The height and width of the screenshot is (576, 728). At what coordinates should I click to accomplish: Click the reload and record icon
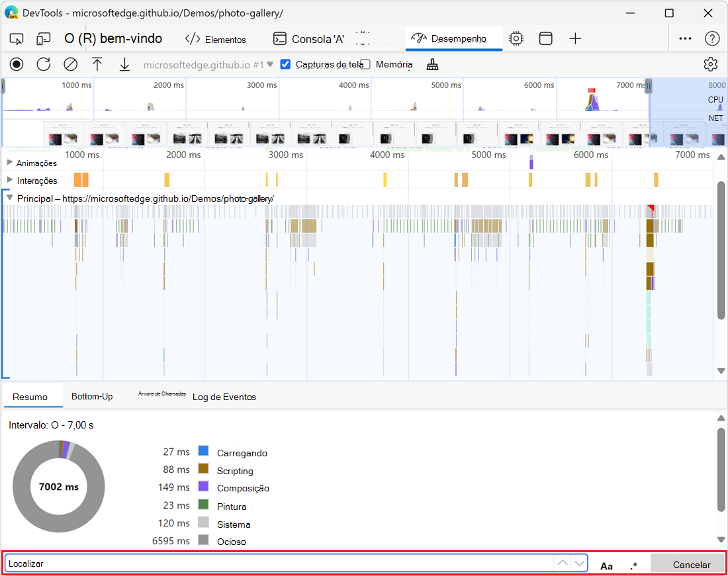click(44, 64)
